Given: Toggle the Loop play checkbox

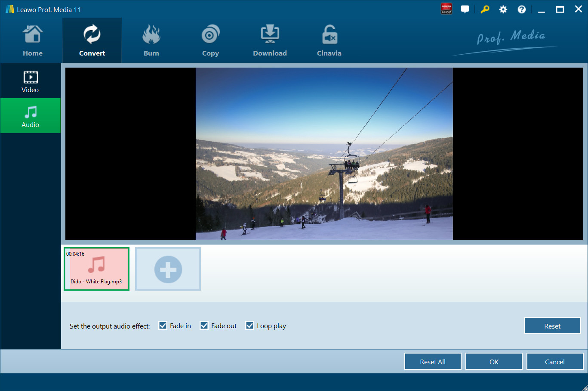Looking at the screenshot, I should [x=250, y=326].
